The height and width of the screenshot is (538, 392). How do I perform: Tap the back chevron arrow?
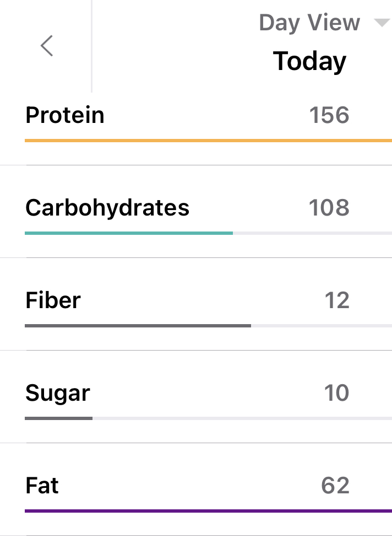click(47, 46)
